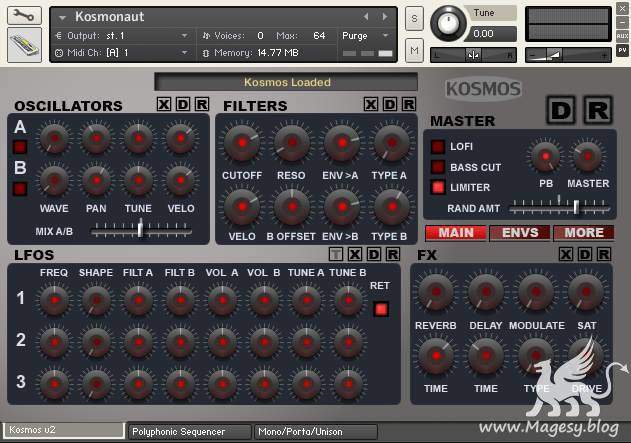The image size is (631, 443).
Task: Click the SAT saturation knob
Action: [586, 292]
